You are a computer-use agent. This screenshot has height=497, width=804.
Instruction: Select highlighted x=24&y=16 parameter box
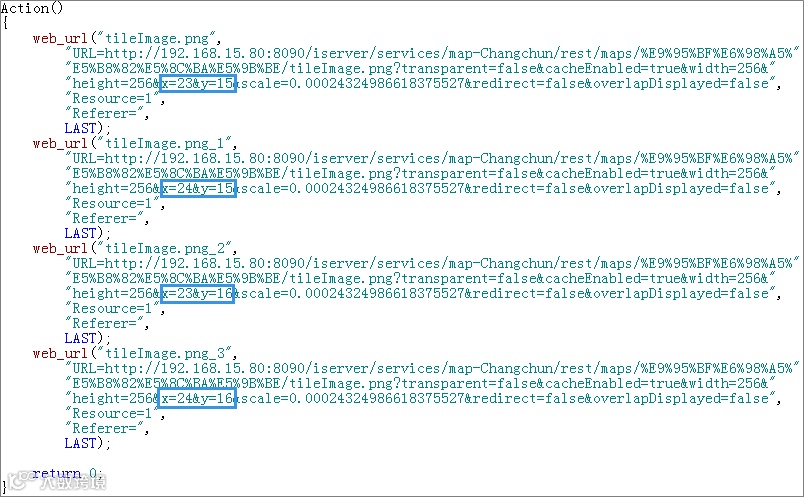[197, 399]
